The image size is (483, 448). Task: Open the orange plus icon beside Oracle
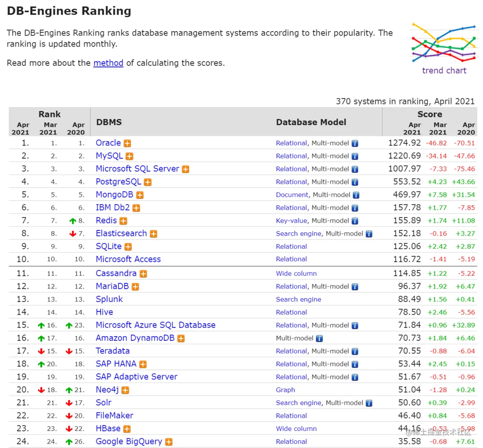click(127, 143)
